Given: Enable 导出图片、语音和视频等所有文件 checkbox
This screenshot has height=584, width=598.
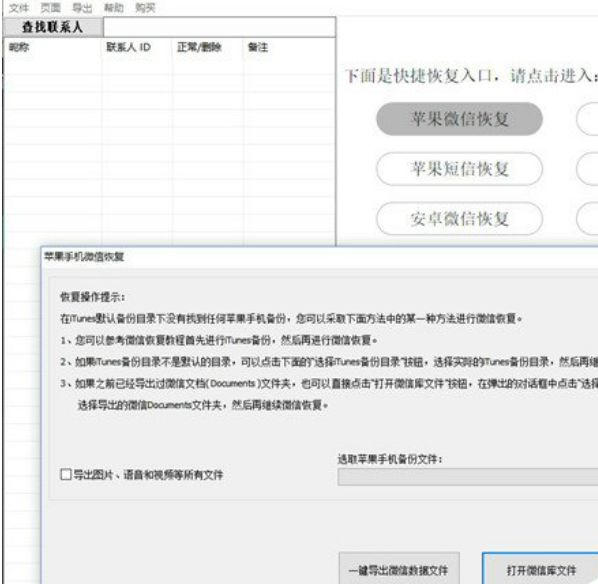Looking at the screenshot, I should pos(66,475).
